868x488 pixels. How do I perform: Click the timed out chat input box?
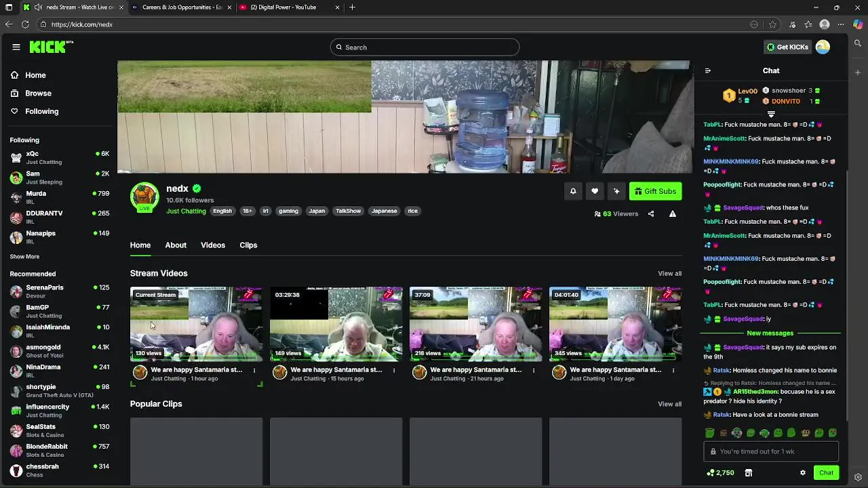pyautogui.click(x=771, y=451)
